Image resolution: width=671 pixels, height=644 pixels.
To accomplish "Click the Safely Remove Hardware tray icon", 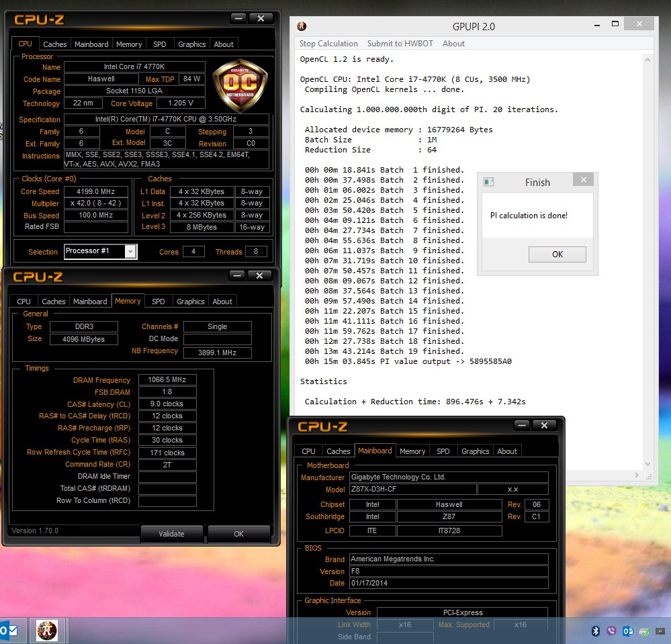I will [644, 631].
